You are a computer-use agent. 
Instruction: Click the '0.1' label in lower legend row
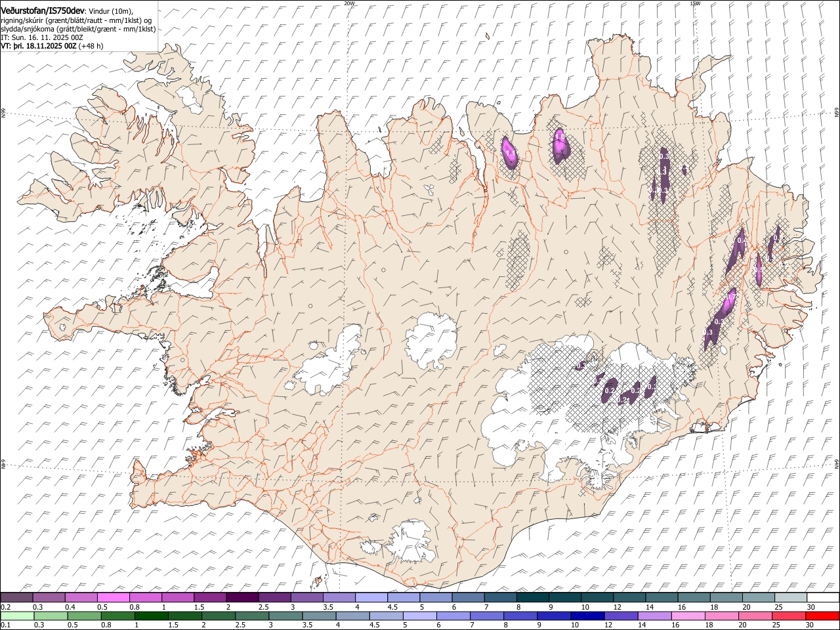pyautogui.click(x=5, y=625)
